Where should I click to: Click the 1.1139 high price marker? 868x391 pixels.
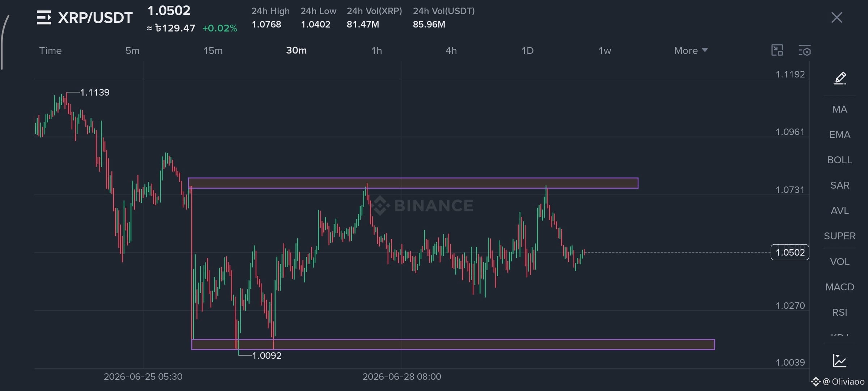[x=95, y=93]
